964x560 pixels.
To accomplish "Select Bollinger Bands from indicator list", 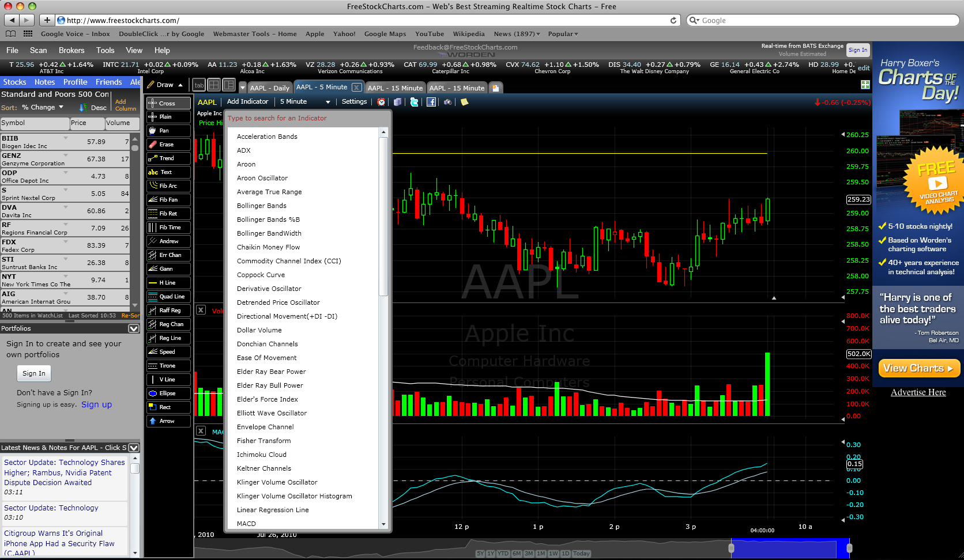I will 261,206.
